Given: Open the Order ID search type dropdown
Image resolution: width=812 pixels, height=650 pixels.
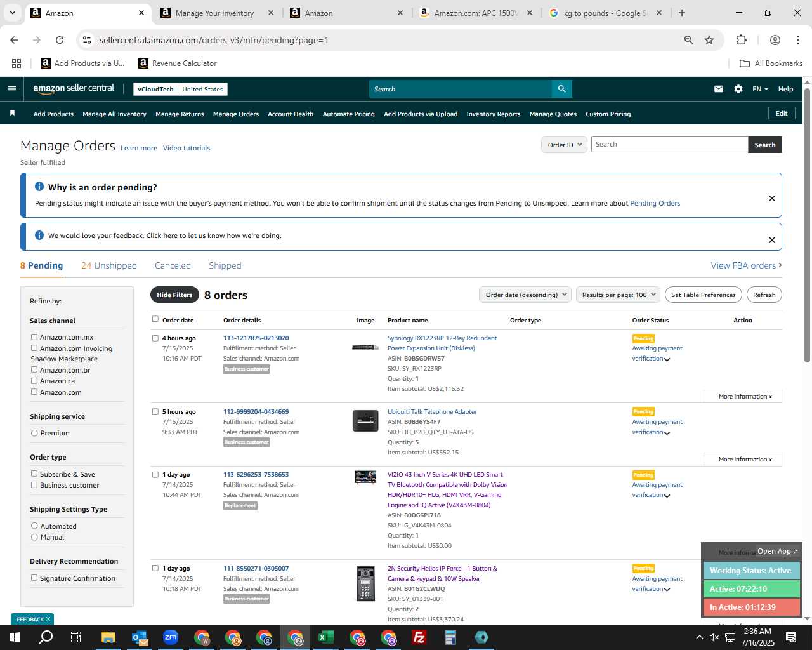Looking at the screenshot, I should click(x=564, y=145).
